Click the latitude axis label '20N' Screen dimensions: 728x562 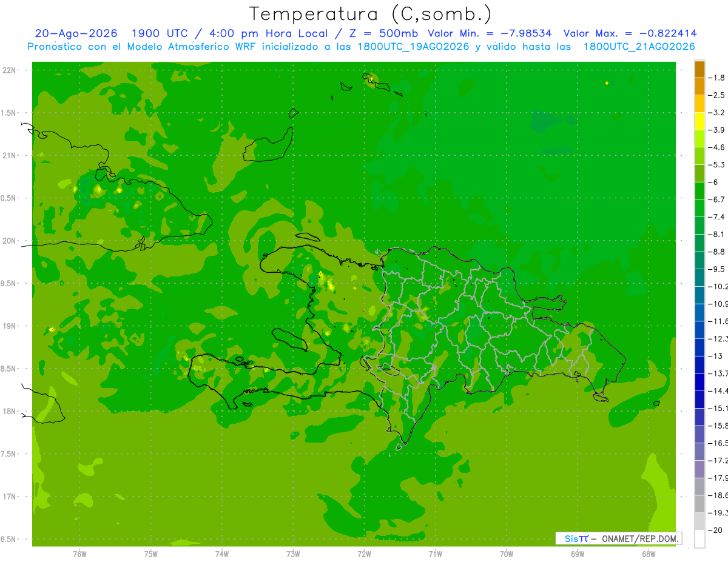[10, 241]
